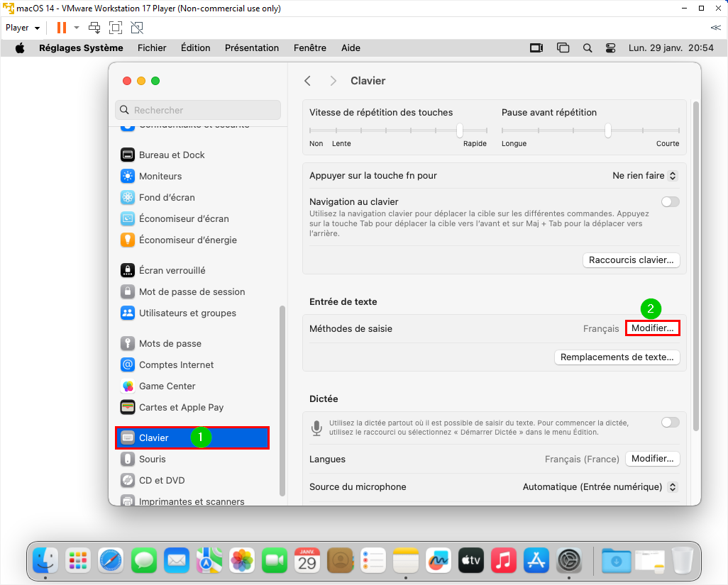The height and width of the screenshot is (585, 728).
Task: Open Trash in the Dock
Action: pos(682,560)
